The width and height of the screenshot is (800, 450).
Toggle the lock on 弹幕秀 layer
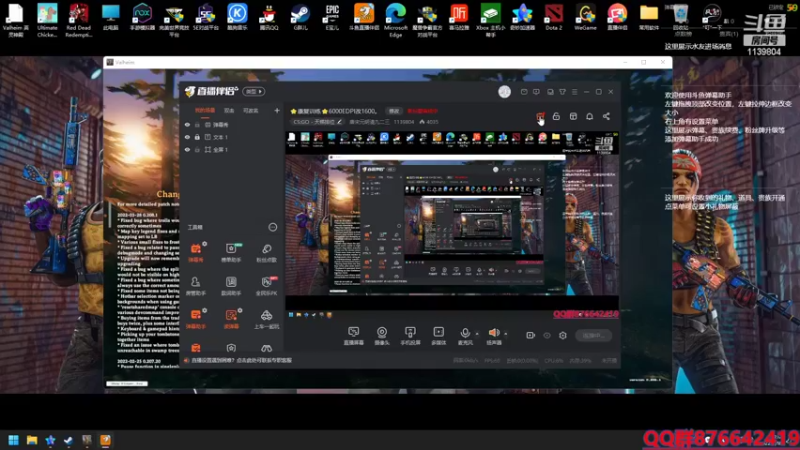(197, 124)
